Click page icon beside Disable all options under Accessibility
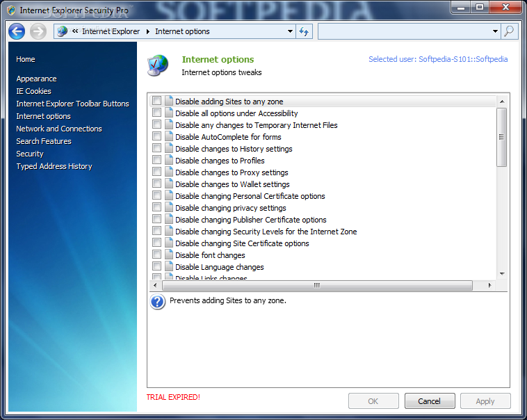The width and height of the screenshot is (527, 420). tap(169, 113)
